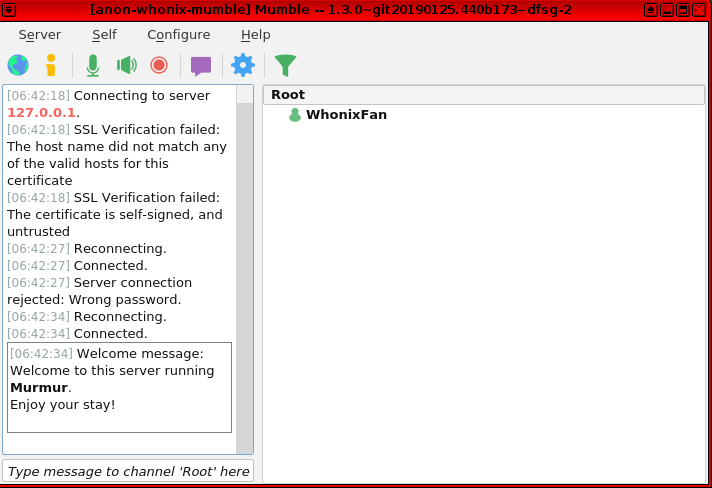The height and width of the screenshot is (488, 712).
Task: Click the globe Connect to server icon
Action: tap(18, 66)
